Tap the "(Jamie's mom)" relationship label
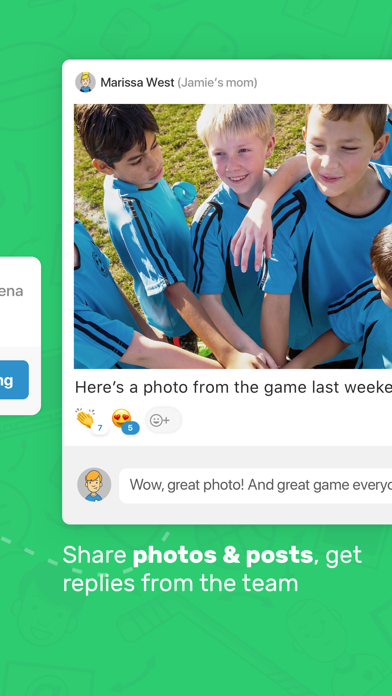 click(217, 83)
